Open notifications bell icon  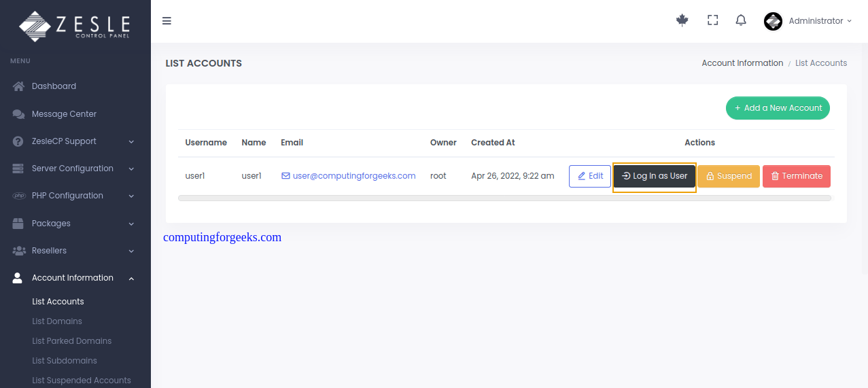pos(741,20)
